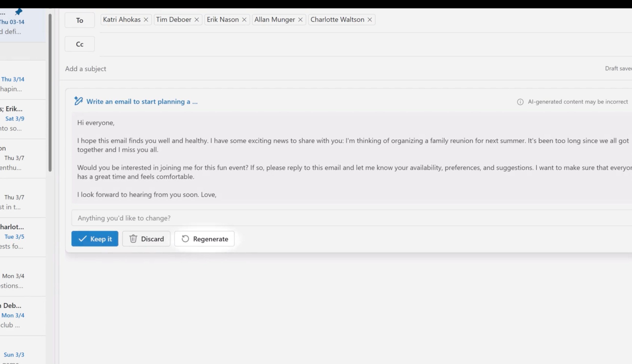Select the Sun 3/3 email thread
Image resolution: width=632 pixels, height=364 pixels.
(13, 354)
